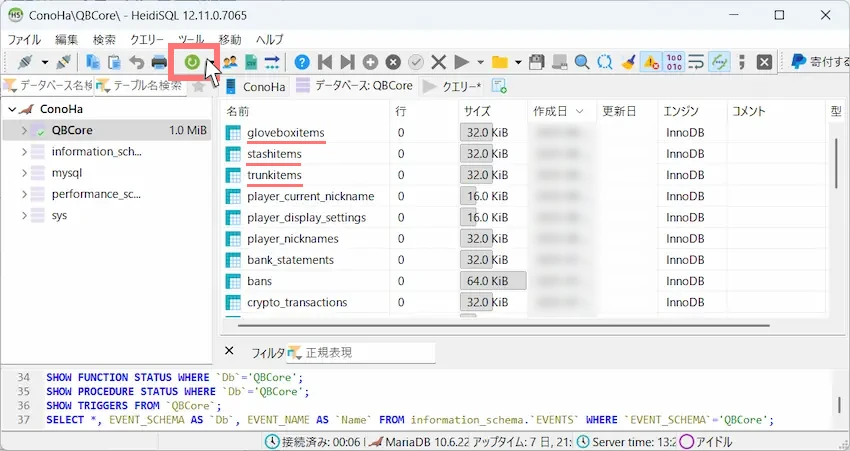The image size is (850, 451).
Task: Click the Print icon
Action: tap(159, 62)
